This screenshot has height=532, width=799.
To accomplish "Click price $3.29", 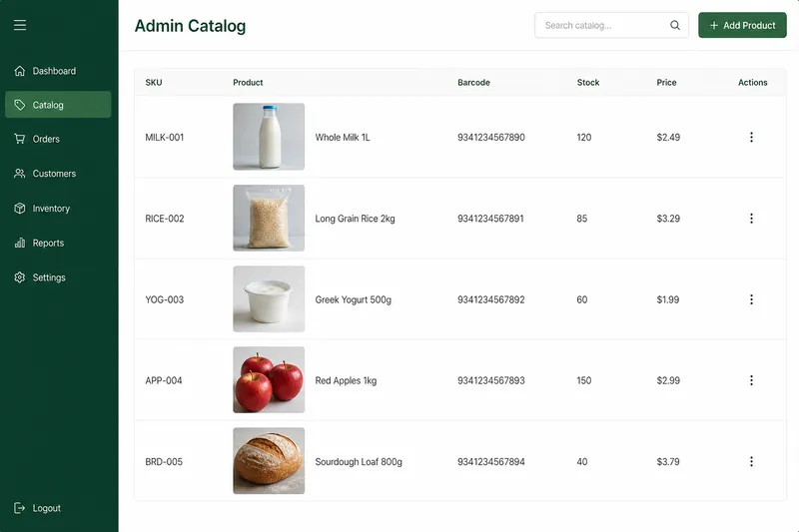I will pyautogui.click(x=668, y=219).
